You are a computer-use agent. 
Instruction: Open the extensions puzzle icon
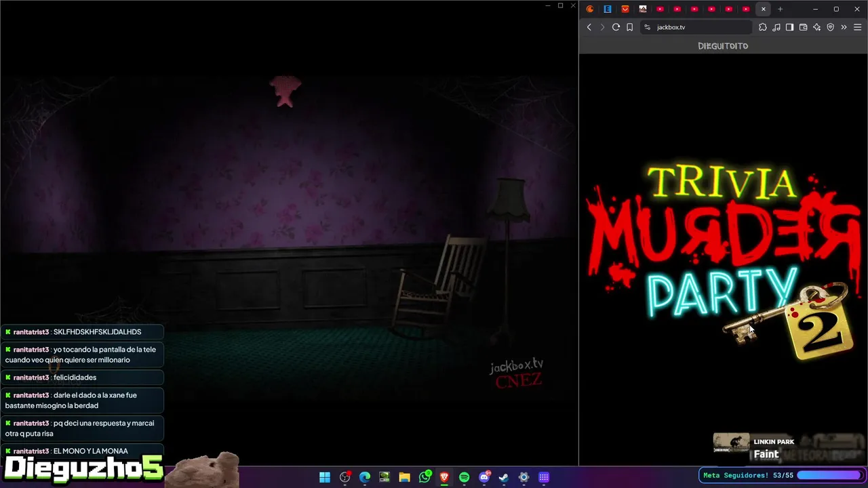(x=763, y=27)
